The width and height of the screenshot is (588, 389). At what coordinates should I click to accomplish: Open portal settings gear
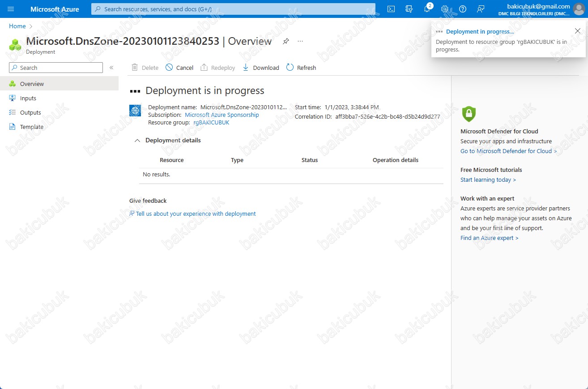tap(445, 9)
